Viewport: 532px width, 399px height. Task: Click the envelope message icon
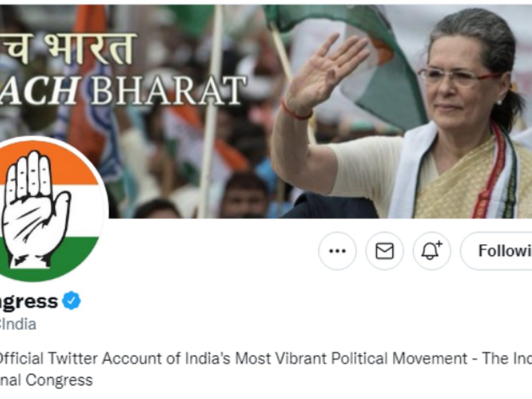[x=384, y=251]
